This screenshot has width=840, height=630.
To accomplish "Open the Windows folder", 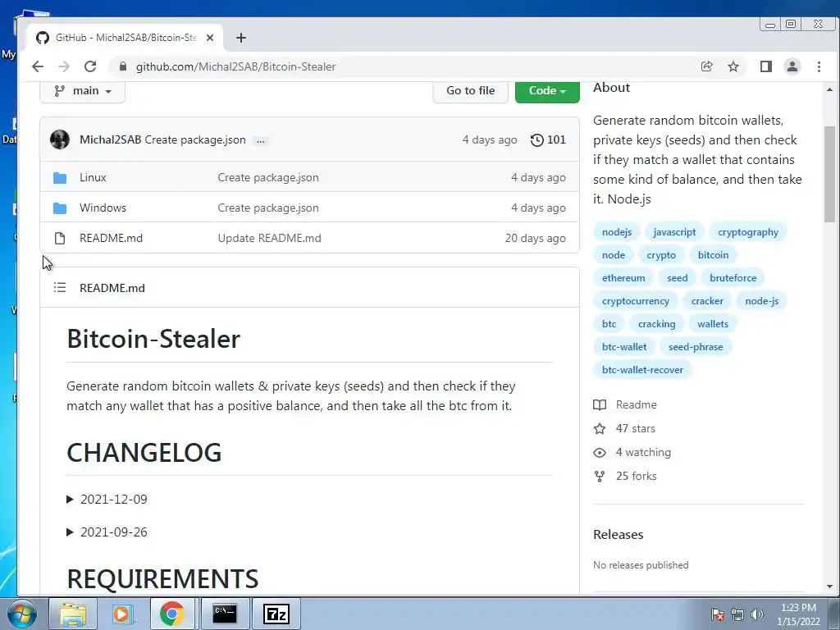I will pyautogui.click(x=103, y=208).
